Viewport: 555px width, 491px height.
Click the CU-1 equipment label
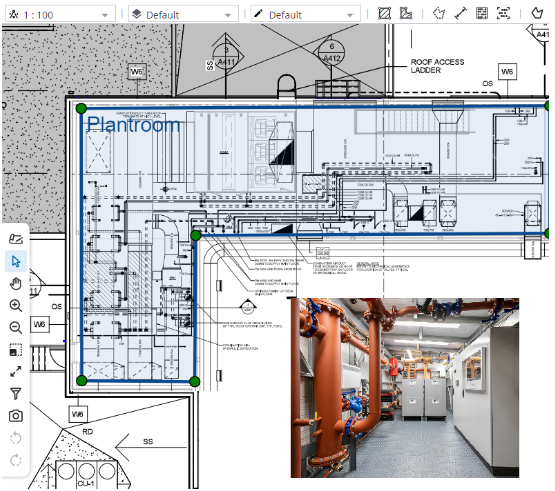[85, 483]
